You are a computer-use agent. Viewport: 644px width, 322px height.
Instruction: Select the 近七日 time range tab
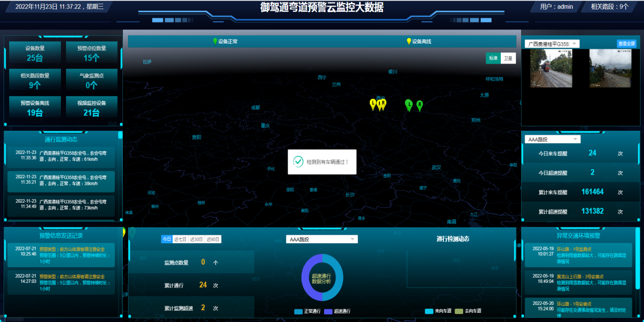(x=180, y=239)
